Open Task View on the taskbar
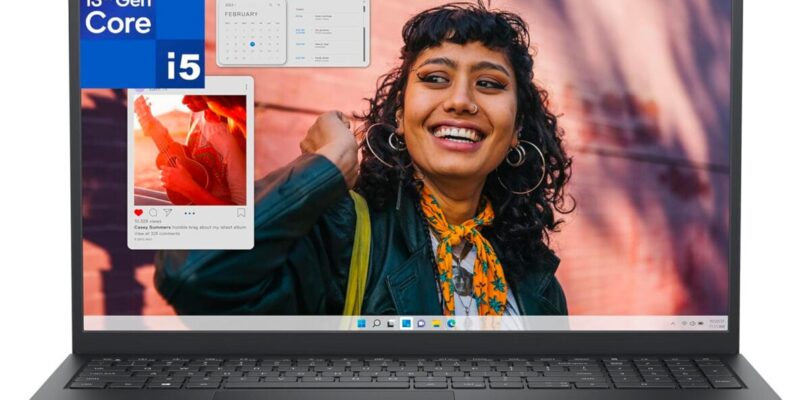810x400 pixels. click(392, 324)
